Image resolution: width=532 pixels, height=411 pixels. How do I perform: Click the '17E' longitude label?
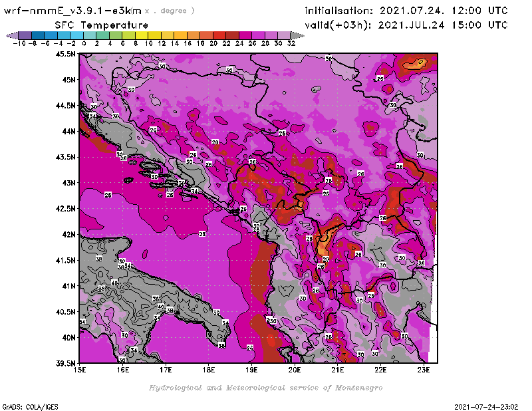click(x=166, y=370)
